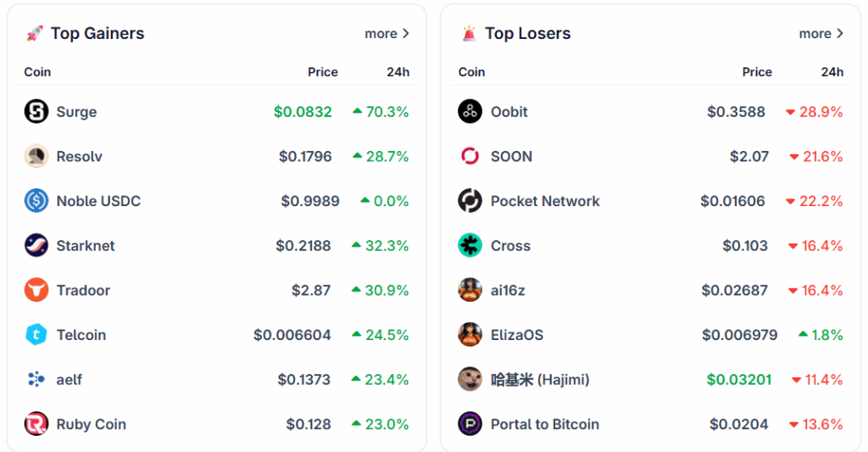Expand more Top Gainers

[x=387, y=34]
